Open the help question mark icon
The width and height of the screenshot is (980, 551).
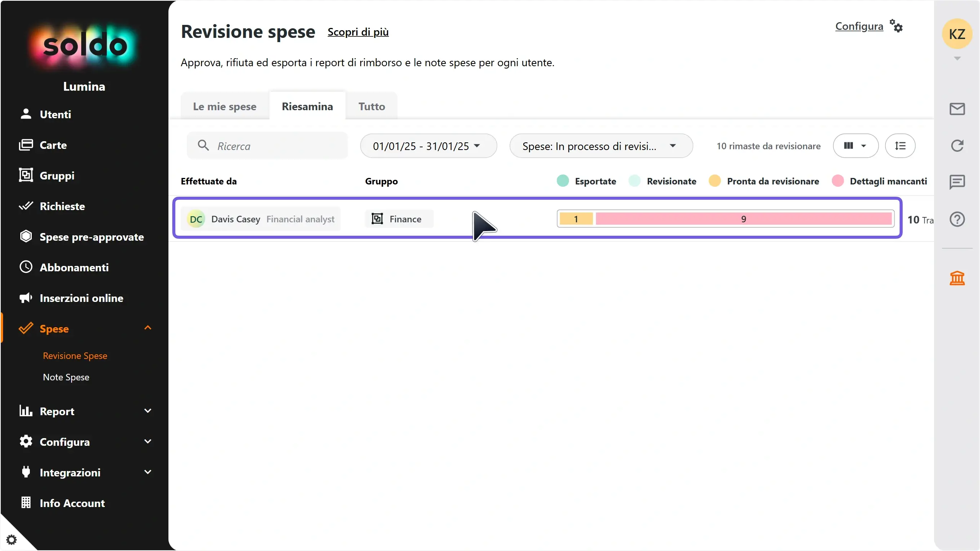pos(957,219)
